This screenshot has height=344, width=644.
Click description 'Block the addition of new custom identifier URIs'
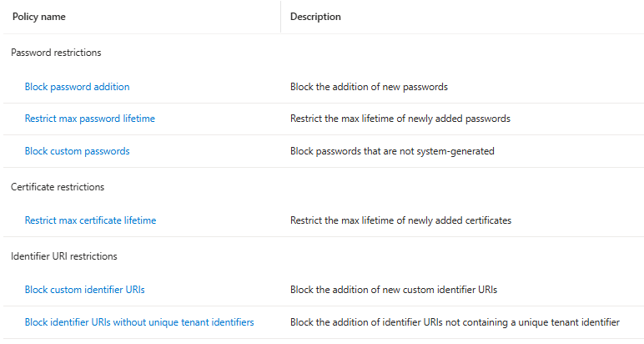(x=394, y=290)
